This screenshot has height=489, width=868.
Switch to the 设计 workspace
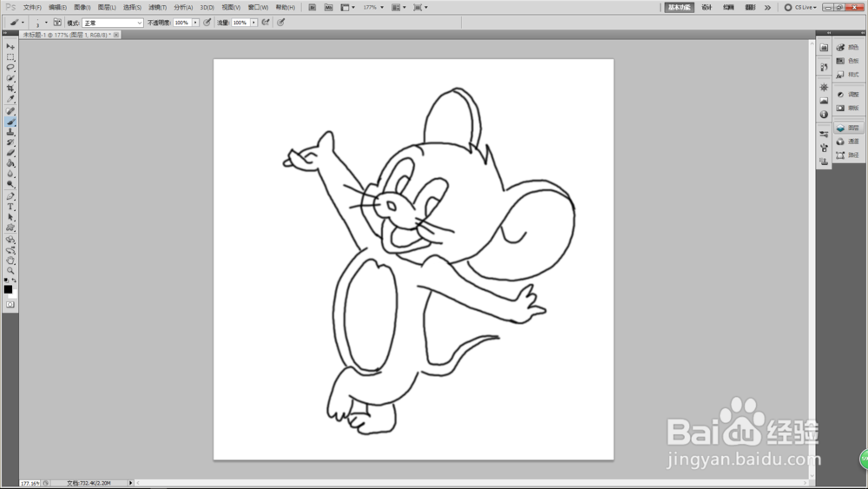pos(707,7)
